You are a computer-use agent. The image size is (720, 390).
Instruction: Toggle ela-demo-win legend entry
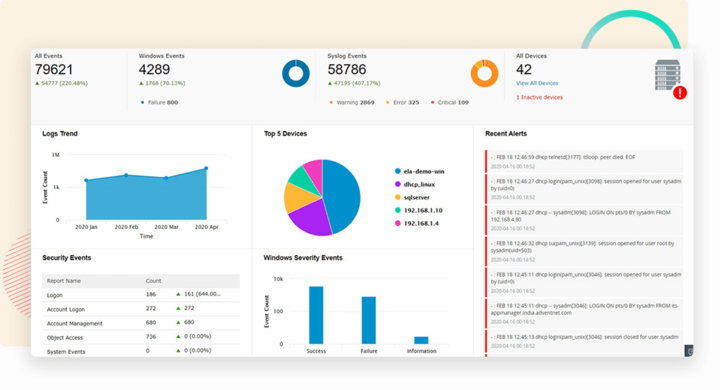coord(419,171)
